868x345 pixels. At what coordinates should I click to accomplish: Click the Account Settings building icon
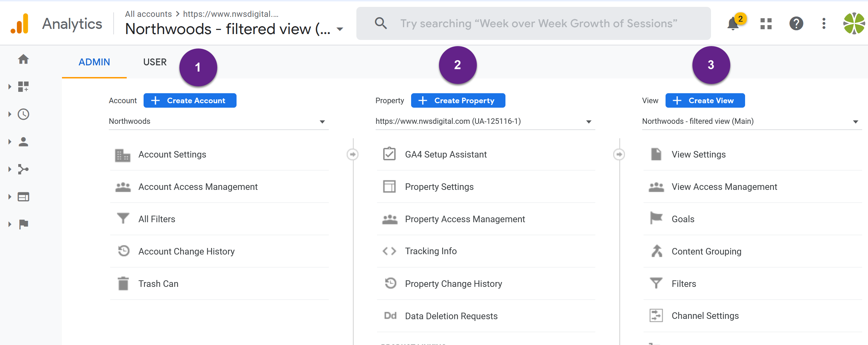tap(123, 155)
